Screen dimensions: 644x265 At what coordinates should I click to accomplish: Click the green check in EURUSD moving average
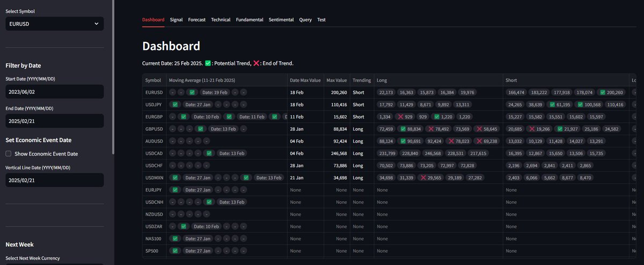(192, 92)
